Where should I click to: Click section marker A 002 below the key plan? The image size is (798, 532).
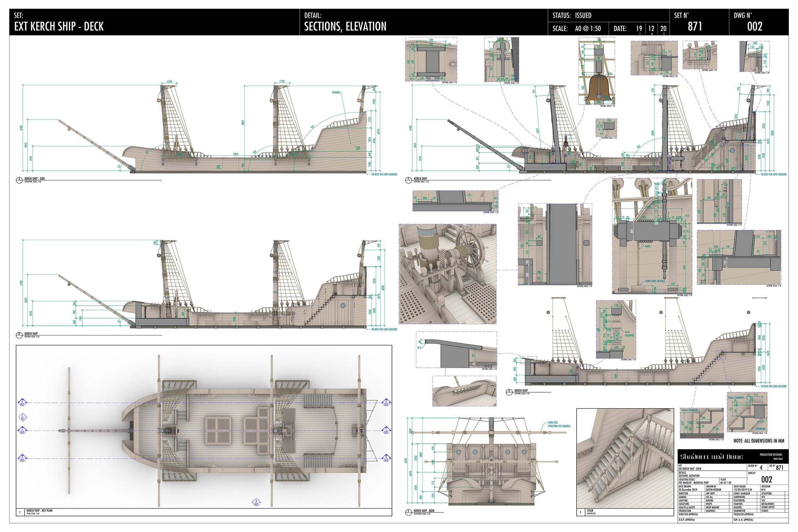(x=256, y=502)
